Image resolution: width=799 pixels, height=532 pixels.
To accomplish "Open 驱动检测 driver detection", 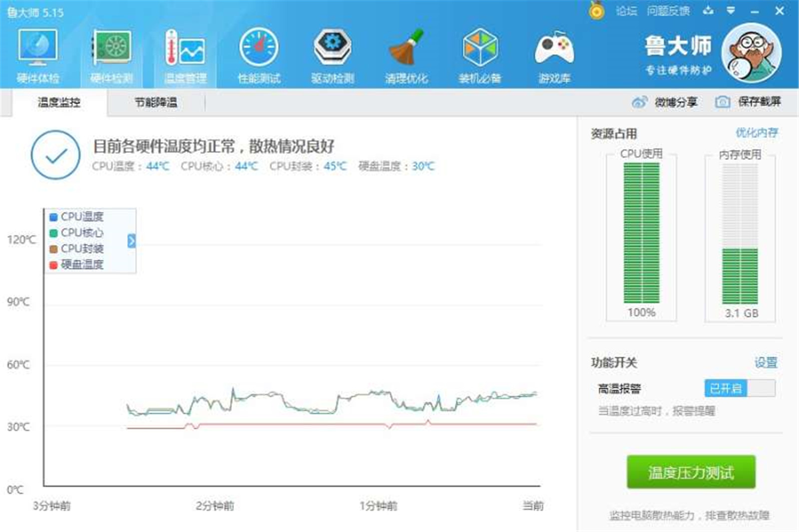I will pyautogui.click(x=333, y=55).
